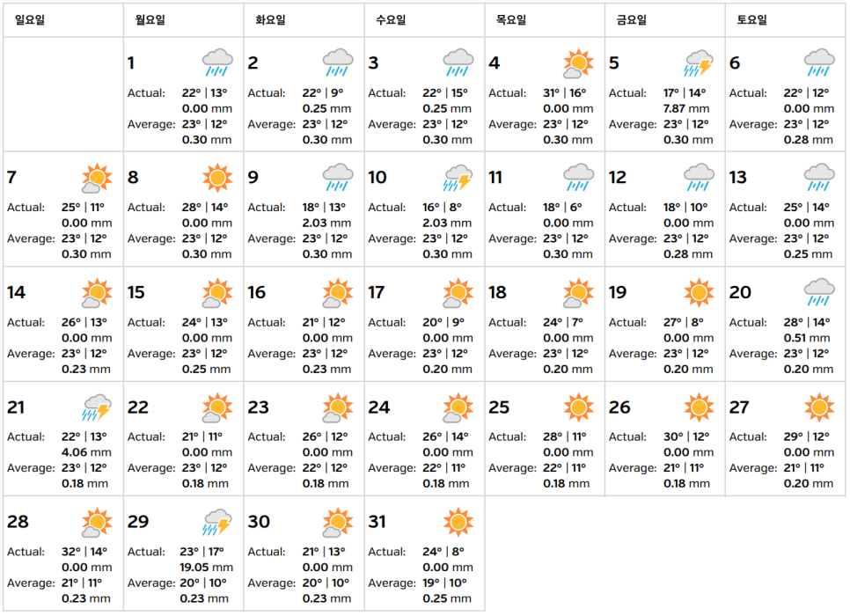Click the thunderstorm icon on day 29

point(217,522)
